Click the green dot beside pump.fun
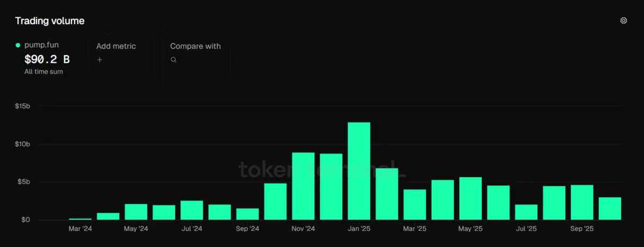This screenshot has height=247, width=644. (x=18, y=46)
